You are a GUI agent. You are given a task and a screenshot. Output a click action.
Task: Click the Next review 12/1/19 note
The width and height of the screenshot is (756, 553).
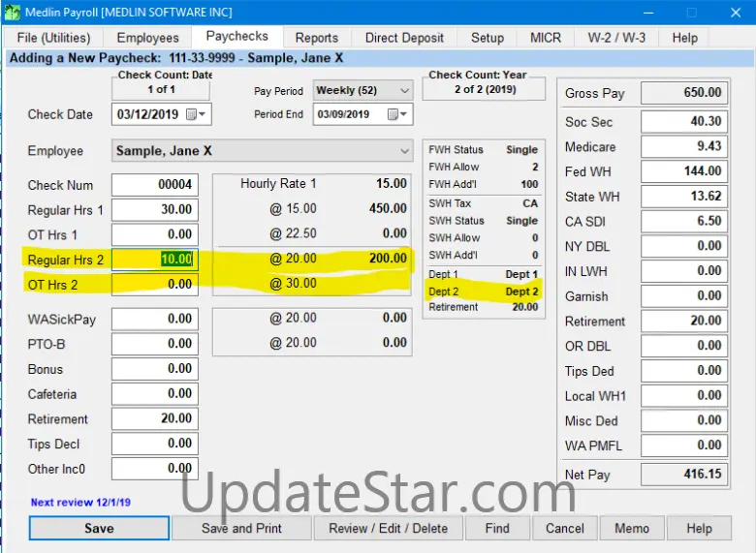80,502
